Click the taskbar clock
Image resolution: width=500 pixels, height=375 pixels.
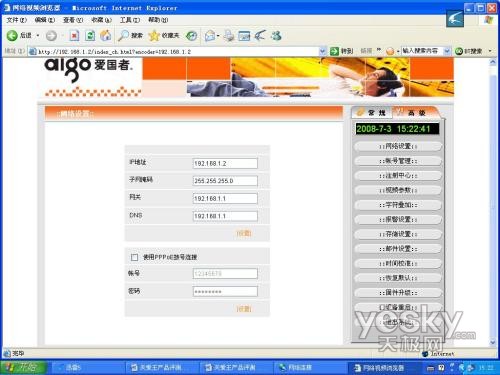486,368
